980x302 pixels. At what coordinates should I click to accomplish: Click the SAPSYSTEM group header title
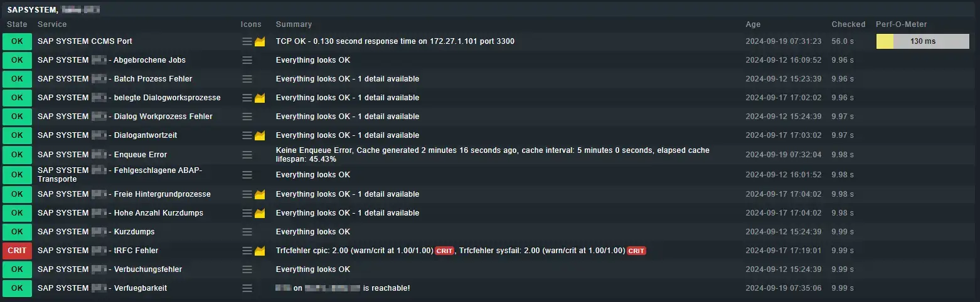[33, 10]
